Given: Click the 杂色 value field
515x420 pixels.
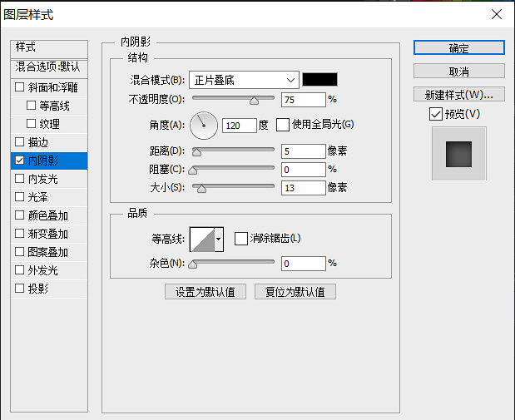Looking at the screenshot, I should pyautogui.click(x=304, y=264).
